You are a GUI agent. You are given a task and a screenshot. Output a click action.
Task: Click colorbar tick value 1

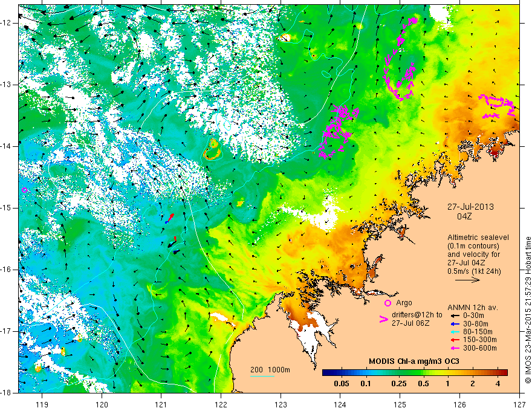click(x=448, y=384)
